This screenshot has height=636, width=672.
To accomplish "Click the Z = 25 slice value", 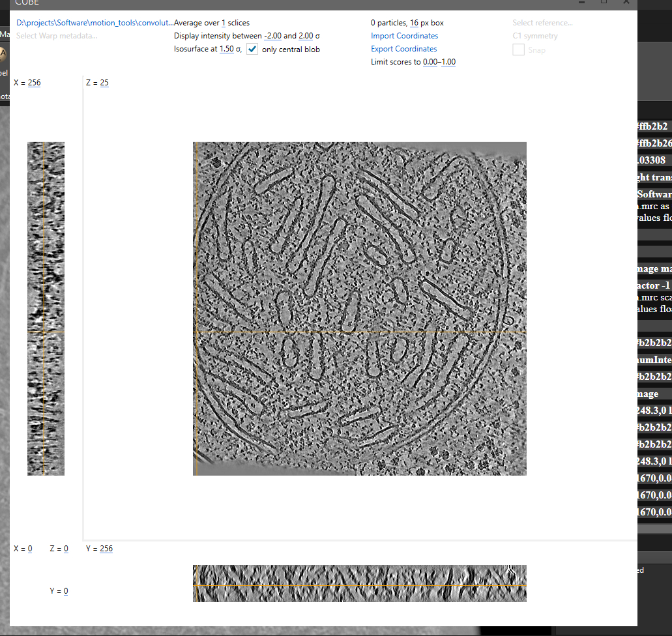I will 104,83.
